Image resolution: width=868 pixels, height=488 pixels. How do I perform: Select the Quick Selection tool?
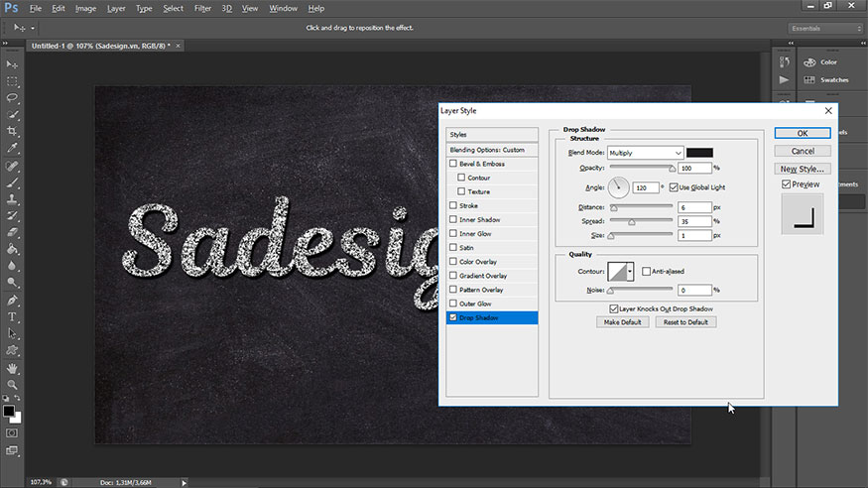coord(12,114)
